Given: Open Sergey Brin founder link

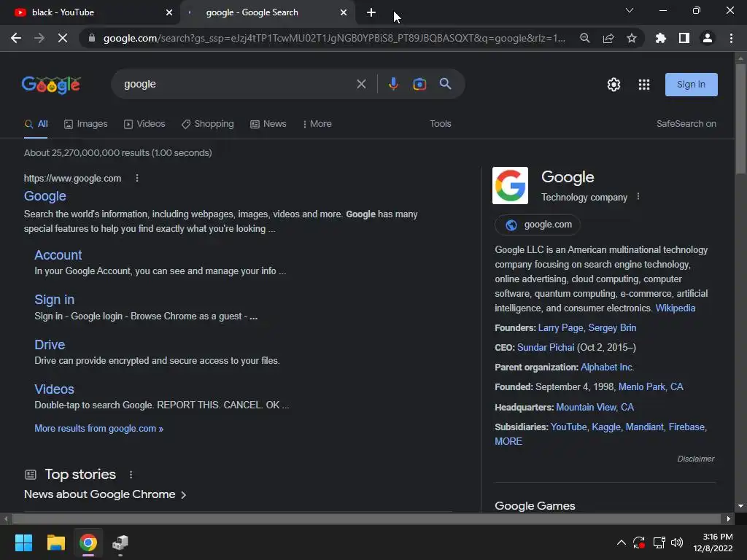Looking at the screenshot, I should pos(612,327).
